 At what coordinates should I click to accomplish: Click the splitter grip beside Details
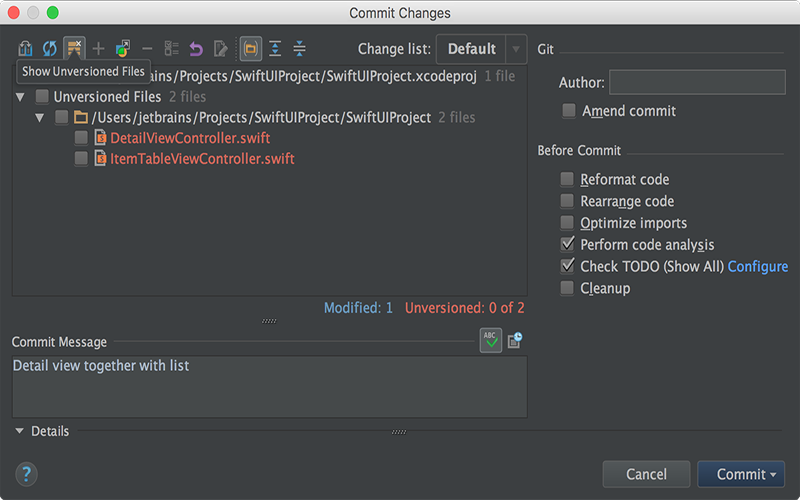[399, 432]
